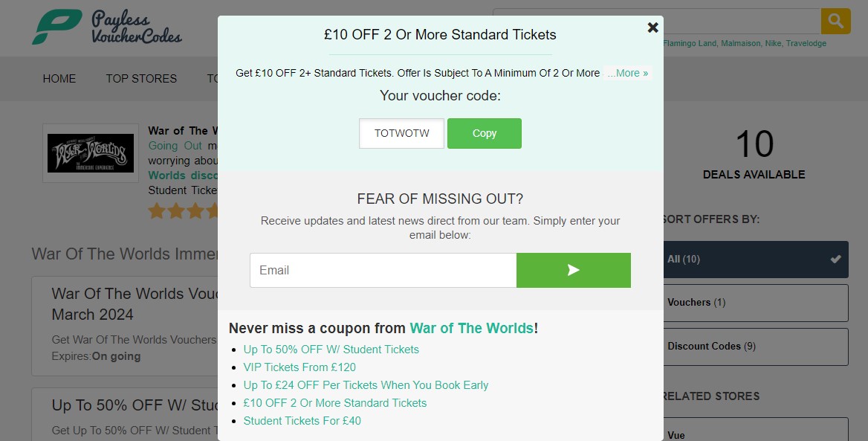
Task: Close the £10 OFF voucher popup
Action: (652, 28)
